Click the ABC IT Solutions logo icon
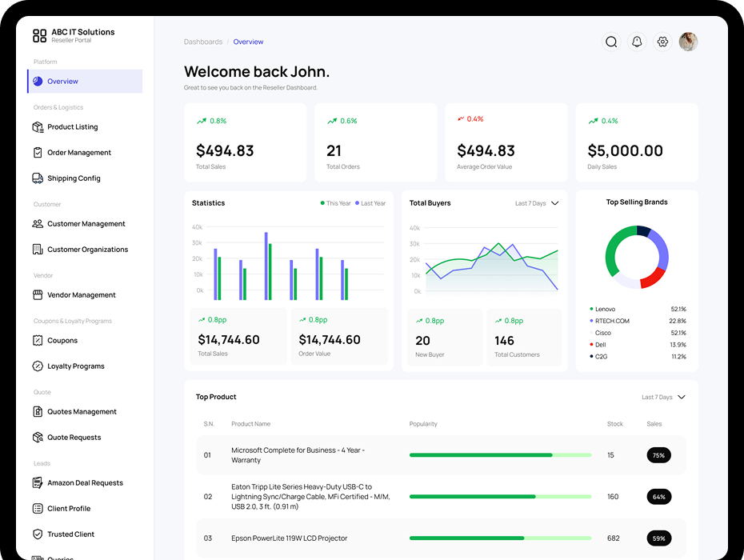Viewport: 744px width, 560px height. point(39,35)
